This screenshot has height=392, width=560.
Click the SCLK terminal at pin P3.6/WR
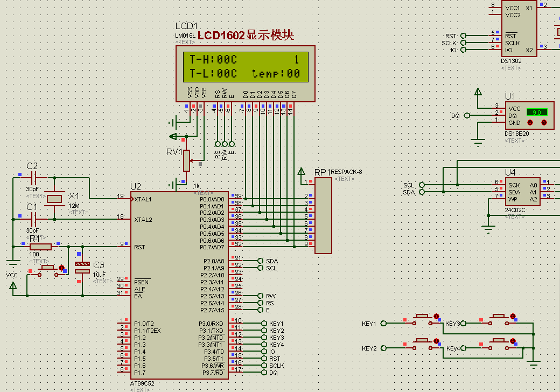(x=264, y=366)
